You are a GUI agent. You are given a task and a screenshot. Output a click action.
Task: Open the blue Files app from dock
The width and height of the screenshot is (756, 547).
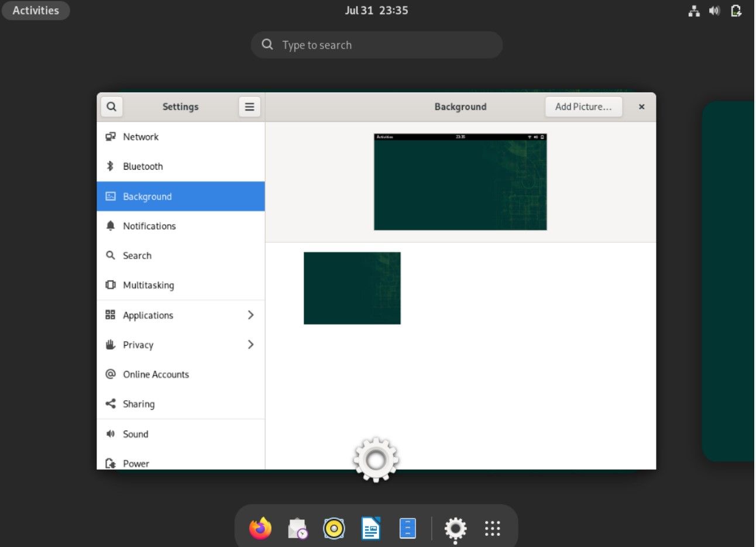pyautogui.click(x=408, y=529)
